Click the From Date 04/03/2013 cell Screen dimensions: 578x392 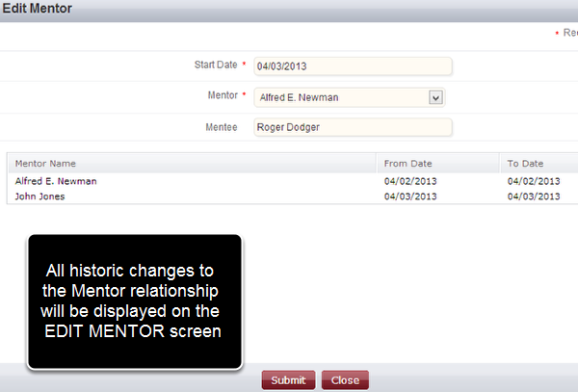(410, 196)
